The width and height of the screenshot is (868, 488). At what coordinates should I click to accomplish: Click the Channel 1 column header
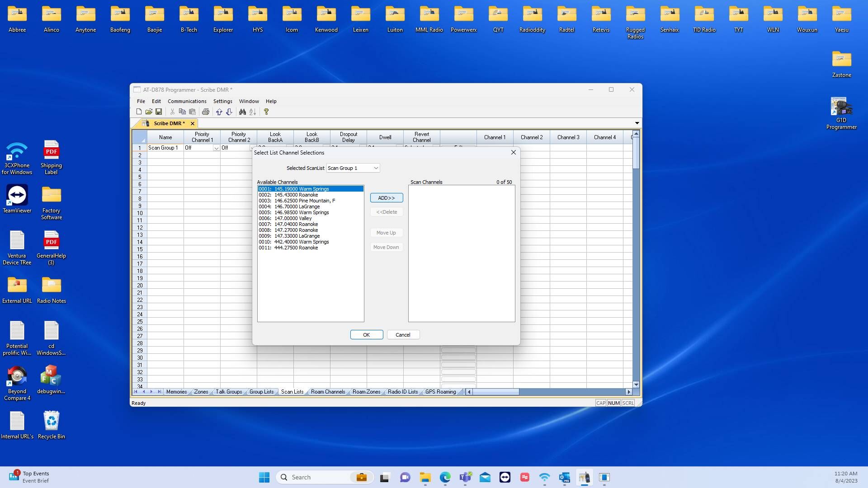click(495, 137)
